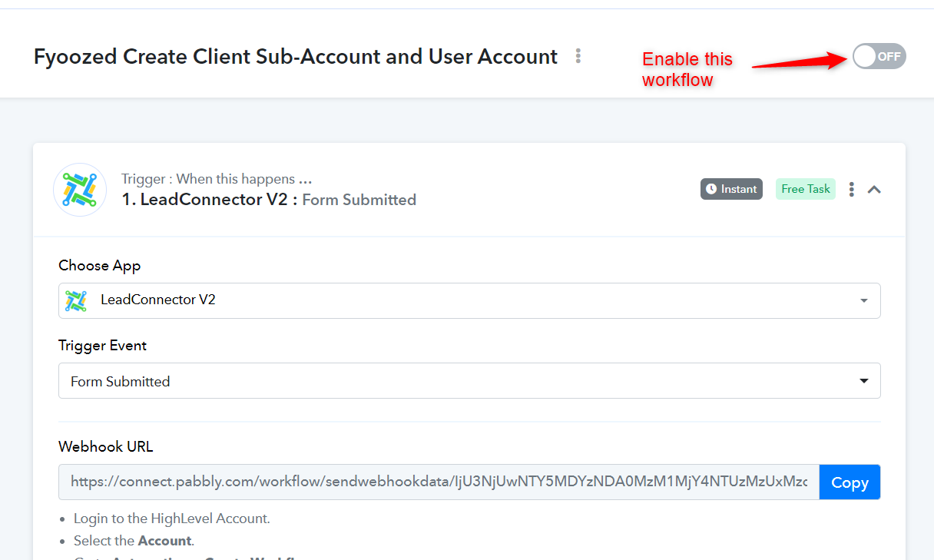
Task: Click the 'Trigger : When this happens' text
Action: [x=217, y=179]
